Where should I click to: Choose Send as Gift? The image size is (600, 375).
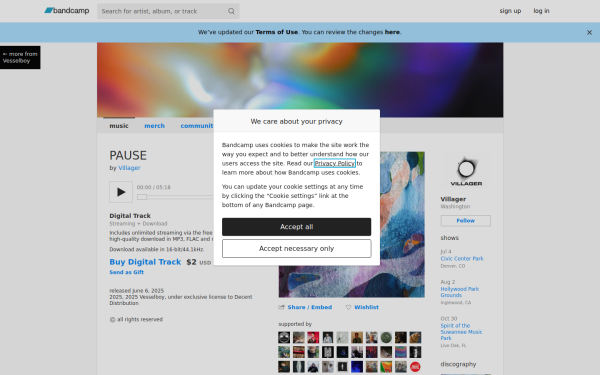coord(126,272)
